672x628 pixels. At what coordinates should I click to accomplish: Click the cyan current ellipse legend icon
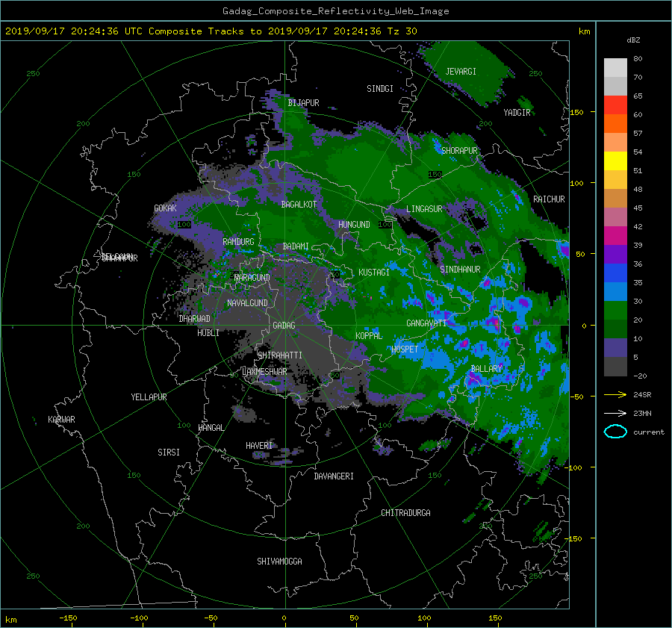pos(615,432)
